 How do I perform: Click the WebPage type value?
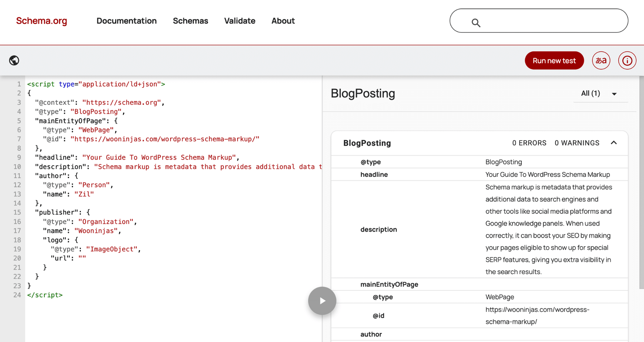click(x=500, y=297)
